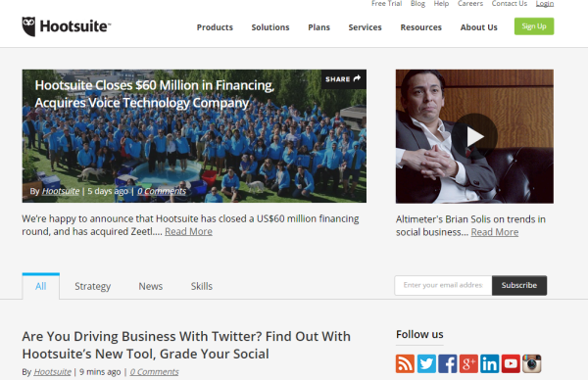This screenshot has height=380, width=588.
Task: Open the Plans menu
Action: pyautogui.click(x=319, y=27)
